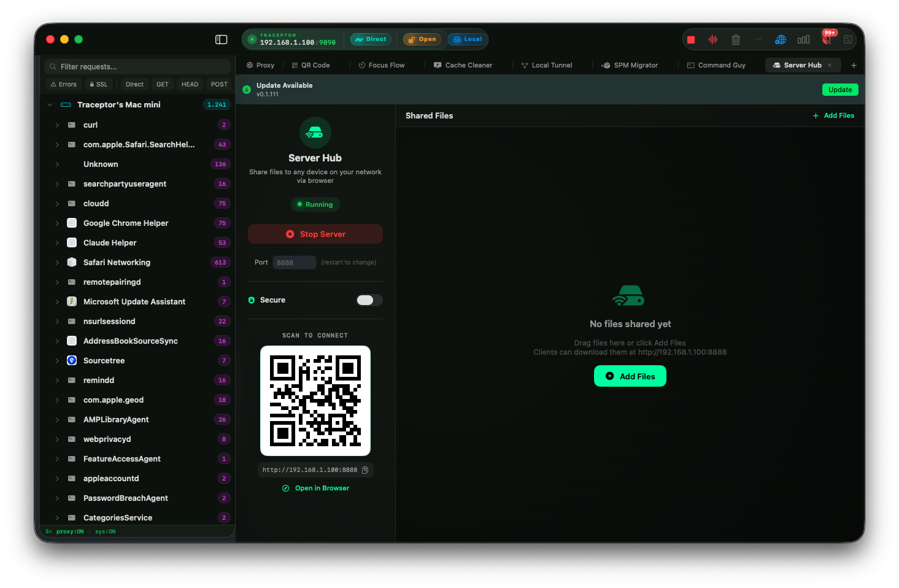Toggle the HEAD method filter
Screen dimensions: 899x588
(190, 85)
